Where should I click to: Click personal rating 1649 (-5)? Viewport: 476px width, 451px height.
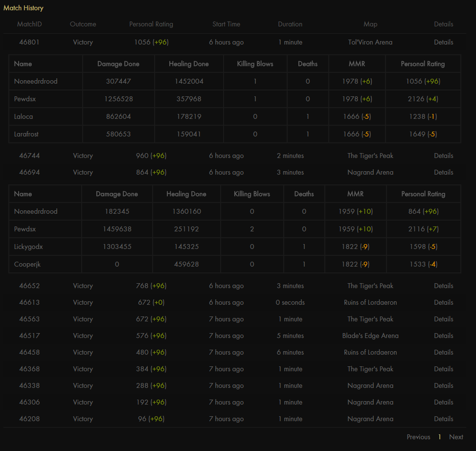click(x=423, y=134)
